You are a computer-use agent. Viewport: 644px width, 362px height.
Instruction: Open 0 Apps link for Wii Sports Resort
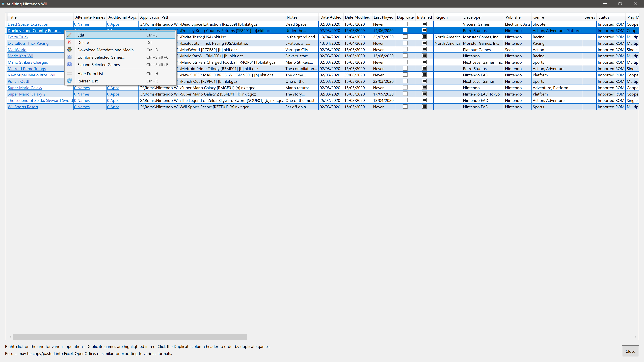coord(113,107)
